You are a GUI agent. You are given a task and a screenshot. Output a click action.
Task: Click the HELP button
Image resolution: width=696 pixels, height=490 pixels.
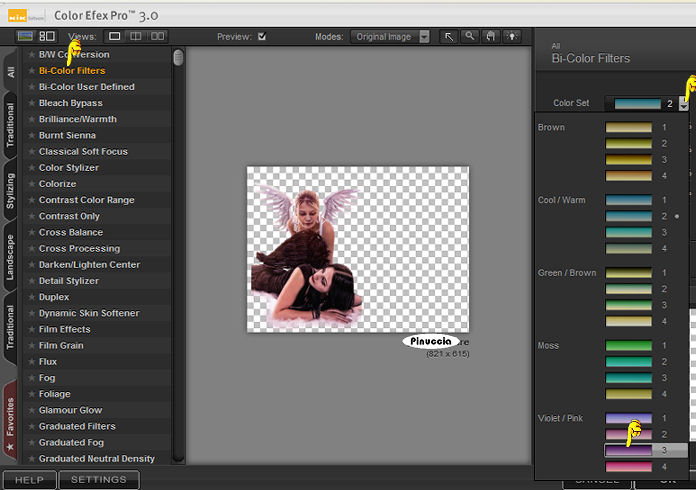(x=29, y=480)
